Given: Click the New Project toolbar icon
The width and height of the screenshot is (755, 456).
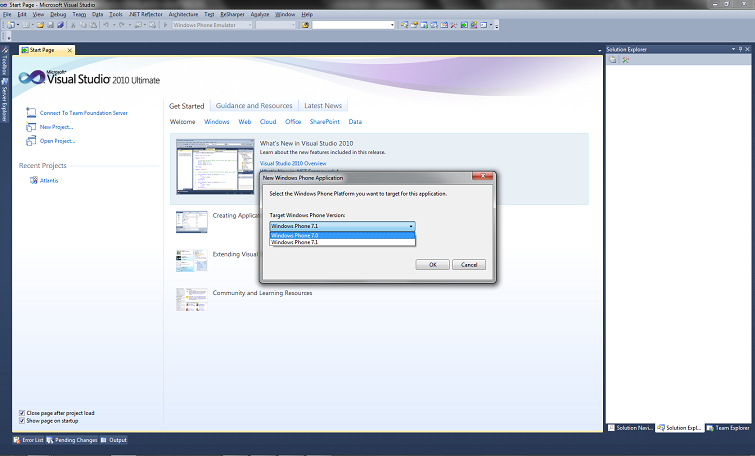Looking at the screenshot, I should click(x=11, y=25).
